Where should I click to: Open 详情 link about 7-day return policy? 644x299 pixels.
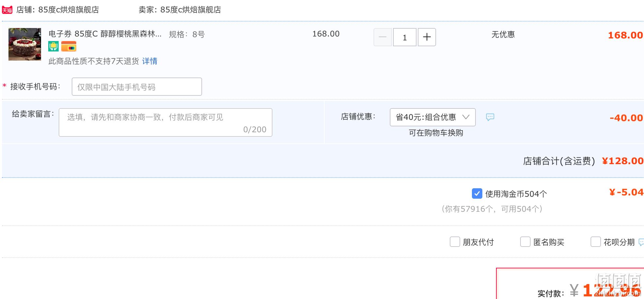(150, 61)
